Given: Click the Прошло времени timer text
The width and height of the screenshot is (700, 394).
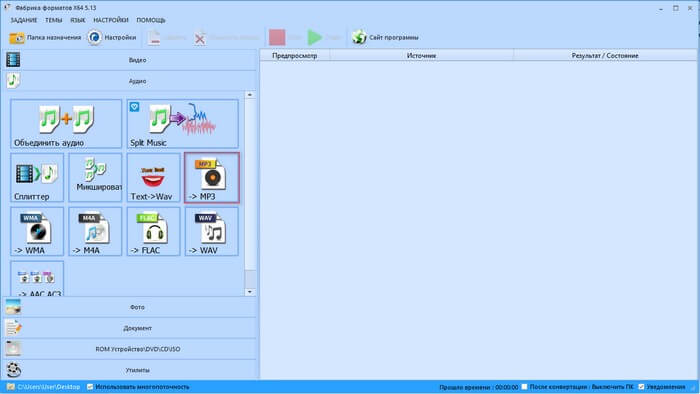Looking at the screenshot, I should point(479,387).
